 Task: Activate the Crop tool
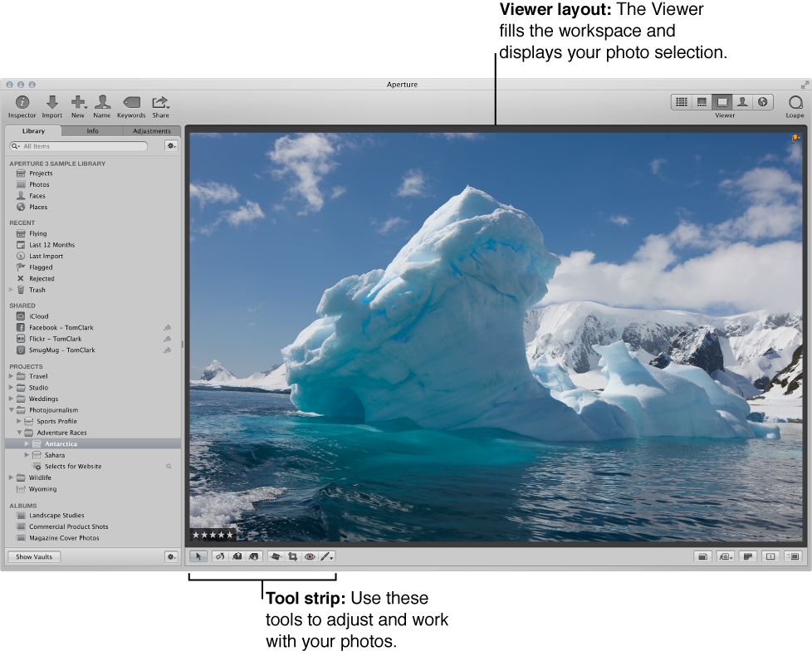pos(294,556)
